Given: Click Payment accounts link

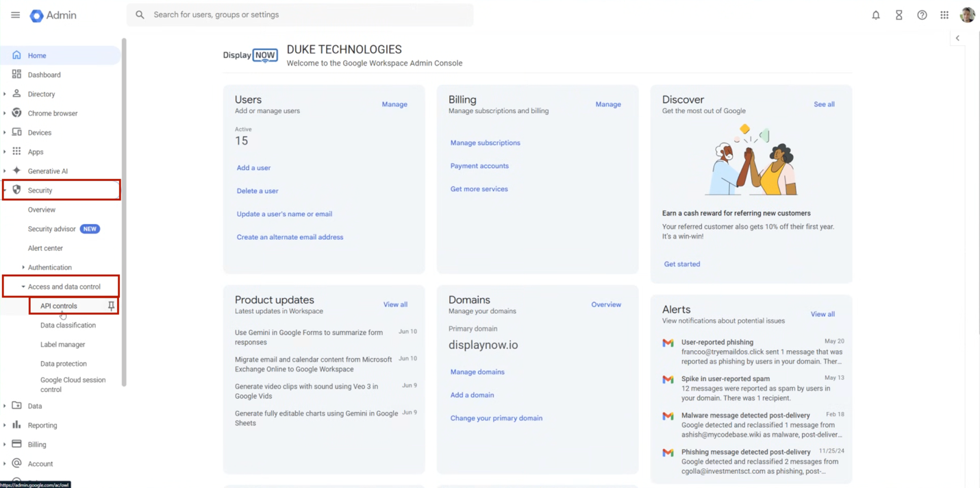Looking at the screenshot, I should [479, 166].
